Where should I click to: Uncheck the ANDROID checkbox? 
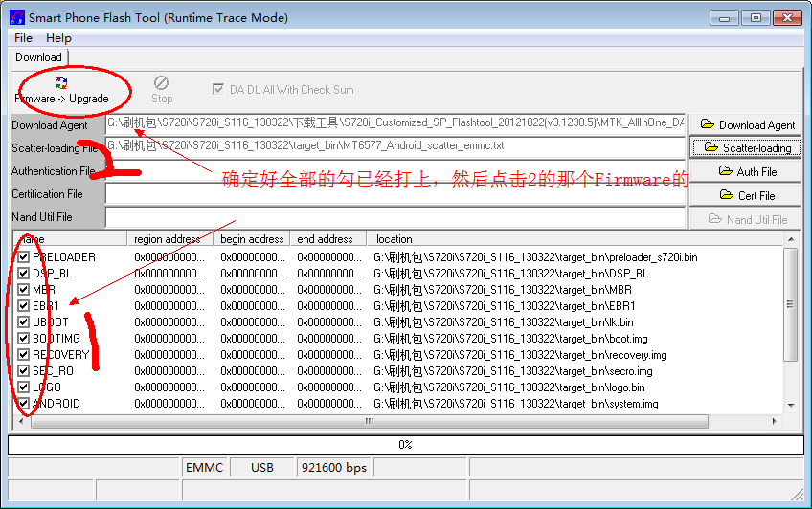pyautogui.click(x=23, y=404)
